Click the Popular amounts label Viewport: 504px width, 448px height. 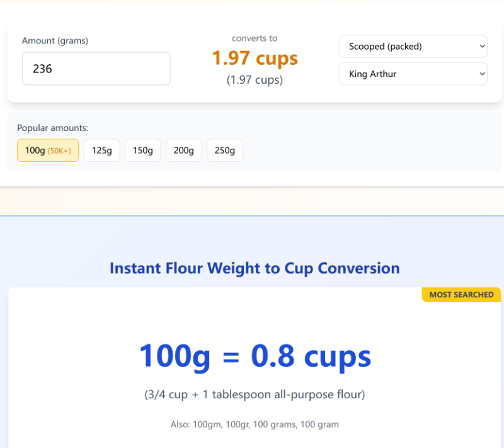tap(52, 128)
